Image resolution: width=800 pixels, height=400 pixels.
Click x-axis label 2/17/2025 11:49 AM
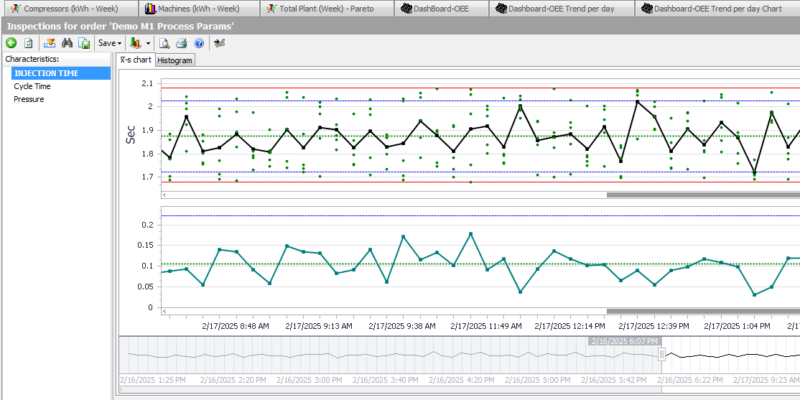pos(486,326)
